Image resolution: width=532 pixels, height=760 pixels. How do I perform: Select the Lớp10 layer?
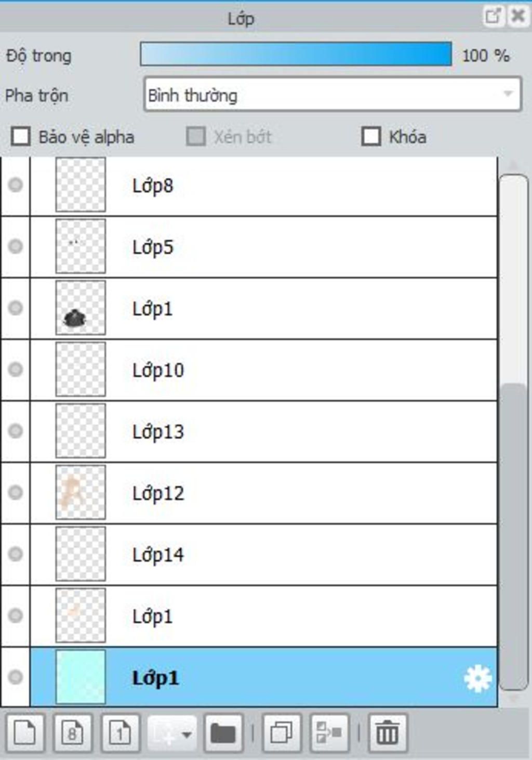tap(260, 370)
